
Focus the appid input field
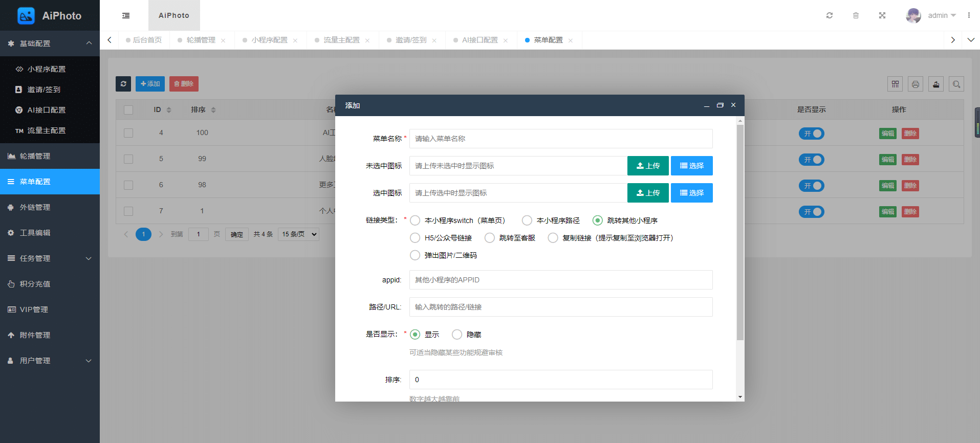[561, 280]
